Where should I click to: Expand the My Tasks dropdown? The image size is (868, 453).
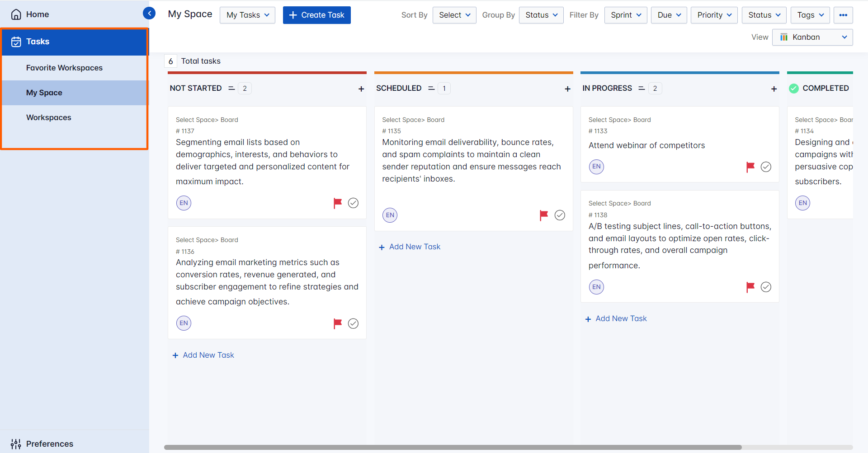[x=247, y=15]
